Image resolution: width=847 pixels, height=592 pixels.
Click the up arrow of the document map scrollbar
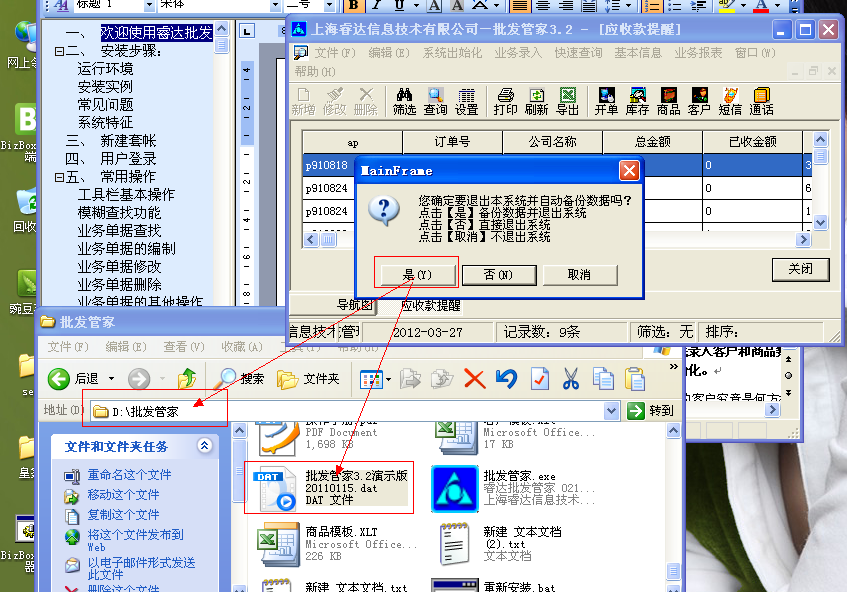click(221, 28)
